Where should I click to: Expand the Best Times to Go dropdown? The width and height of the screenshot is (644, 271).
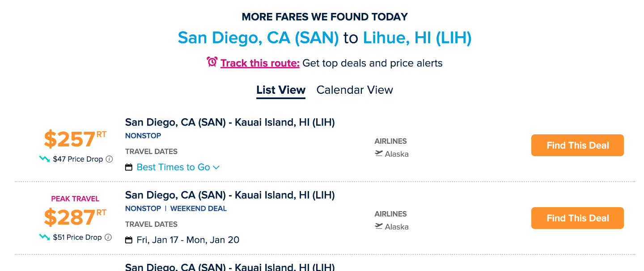click(178, 167)
